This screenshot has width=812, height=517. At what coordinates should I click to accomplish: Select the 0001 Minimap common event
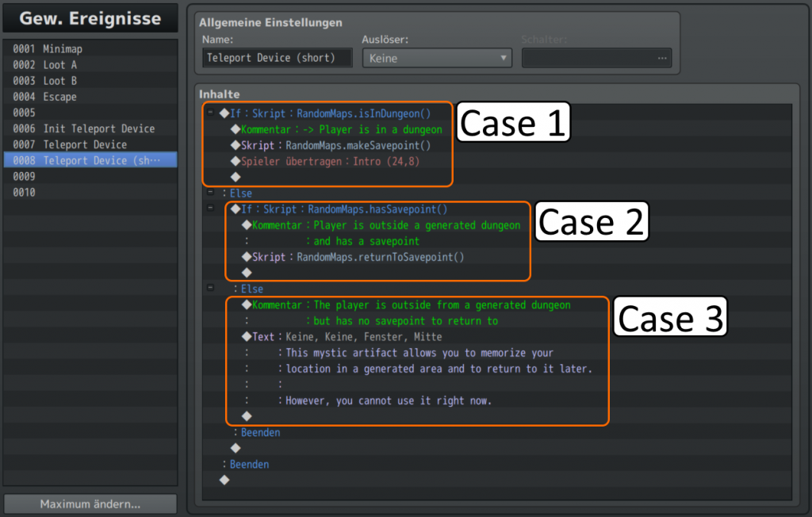pyautogui.click(x=90, y=48)
